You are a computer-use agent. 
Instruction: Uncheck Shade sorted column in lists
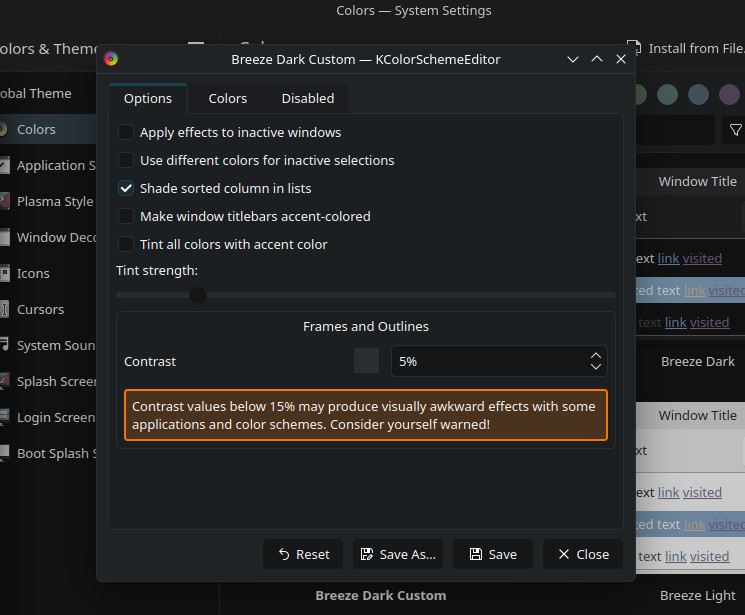coord(126,188)
